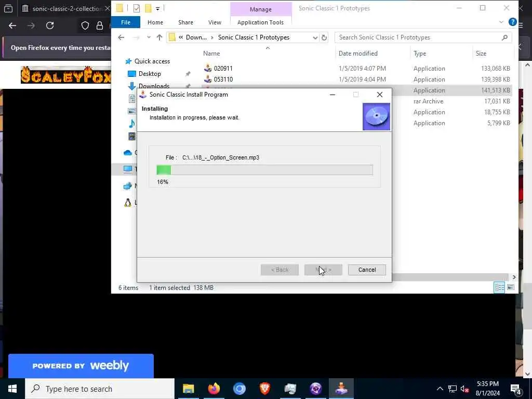The height and width of the screenshot is (399, 532).
Task: Click the 5,799 KB size cell
Action: [498, 123]
